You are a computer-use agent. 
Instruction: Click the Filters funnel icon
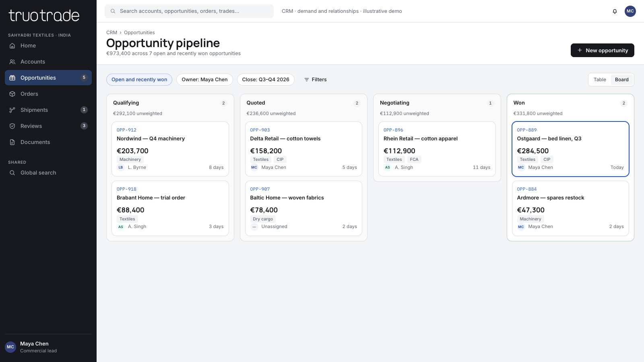click(307, 80)
